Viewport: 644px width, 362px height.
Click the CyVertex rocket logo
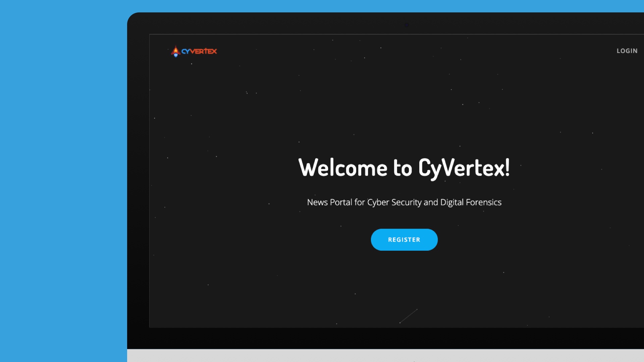click(x=194, y=51)
